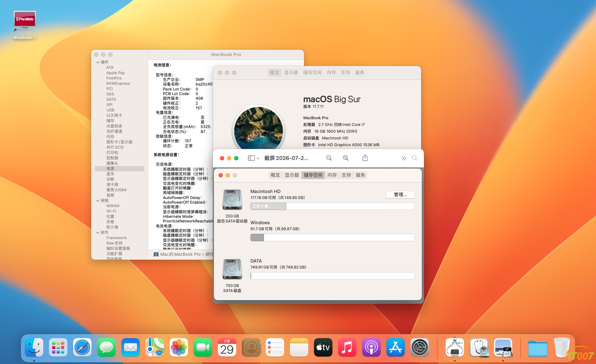Collapse the 软件 section in sidebar
The height and width of the screenshot is (364, 596).
(x=98, y=233)
